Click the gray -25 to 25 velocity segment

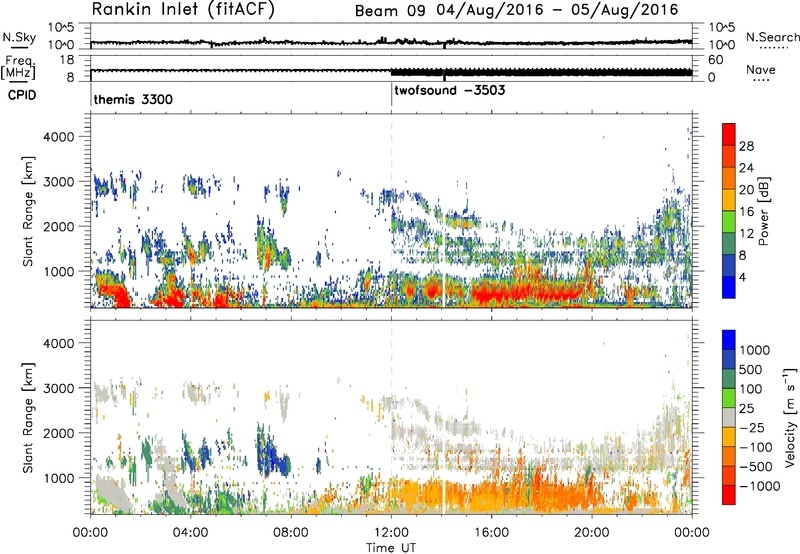729,417
